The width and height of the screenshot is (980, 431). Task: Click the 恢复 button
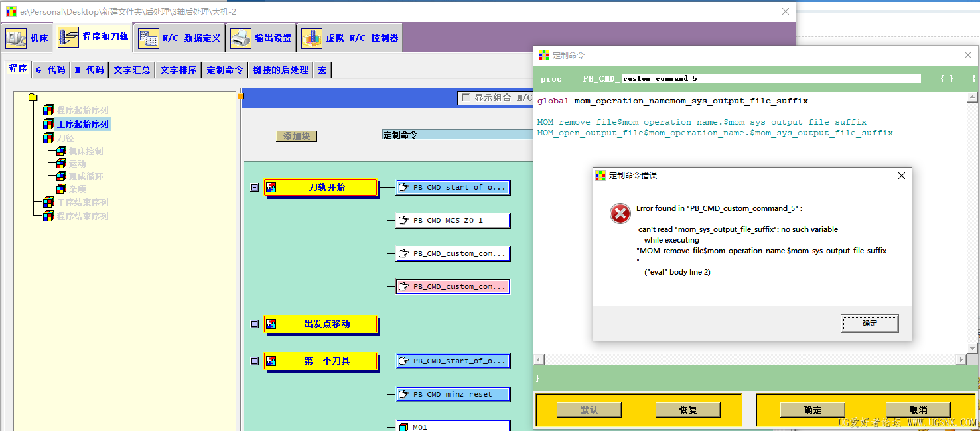[x=688, y=410]
